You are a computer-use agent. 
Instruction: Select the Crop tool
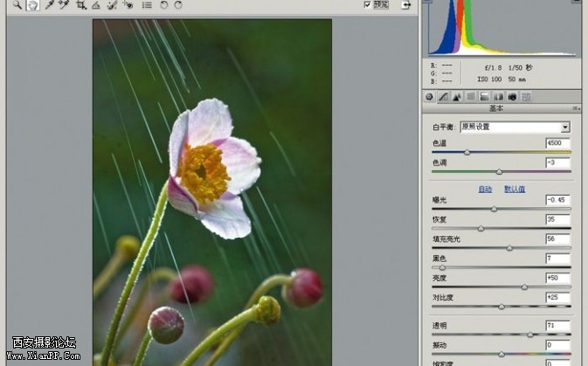(x=81, y=5)
